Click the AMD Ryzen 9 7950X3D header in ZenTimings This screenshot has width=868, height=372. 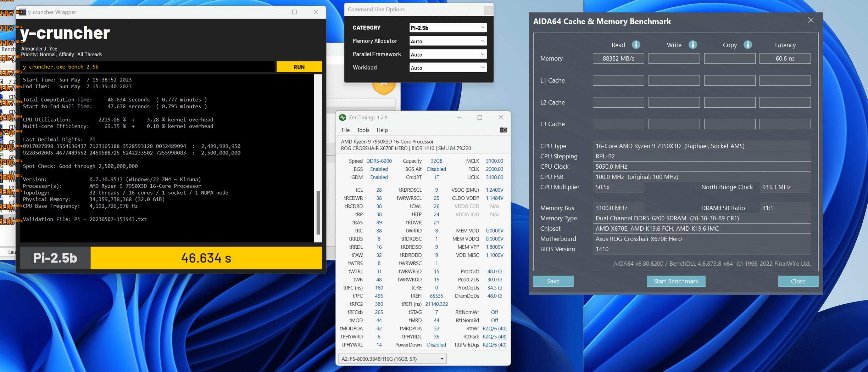click(387, 141)
